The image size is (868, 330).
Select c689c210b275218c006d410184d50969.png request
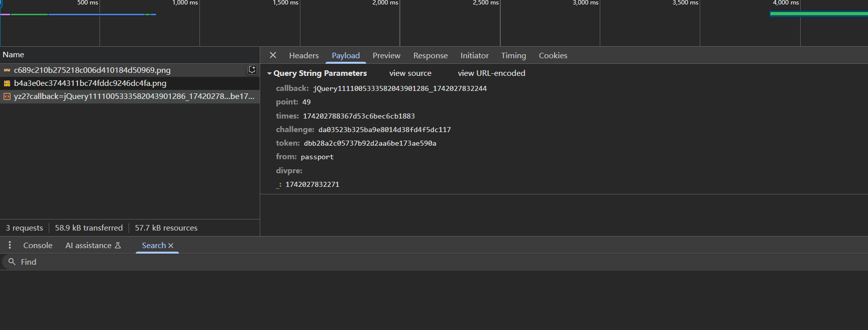tap(130, 70)
